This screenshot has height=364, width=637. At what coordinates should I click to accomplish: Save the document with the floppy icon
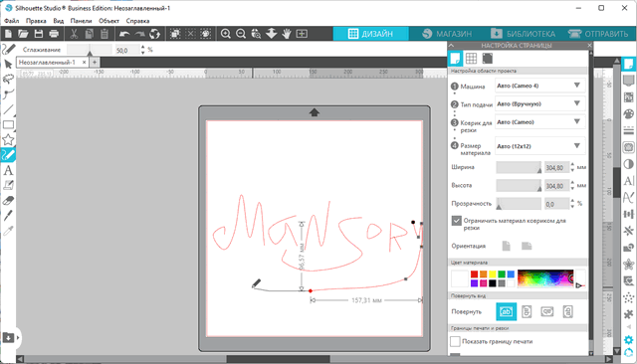tap(39, 34)
